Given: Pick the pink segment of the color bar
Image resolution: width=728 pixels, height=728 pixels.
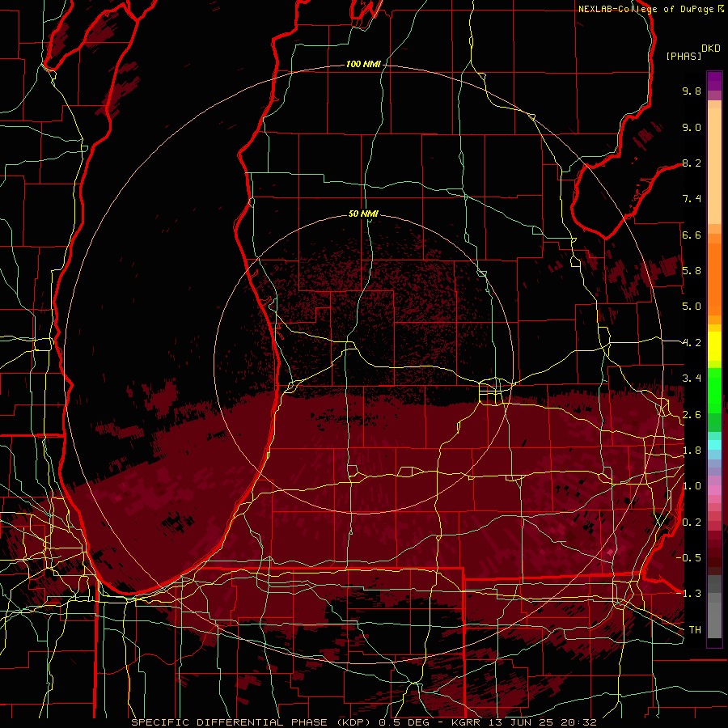Looking at the screenshot, I should point(714,491).
